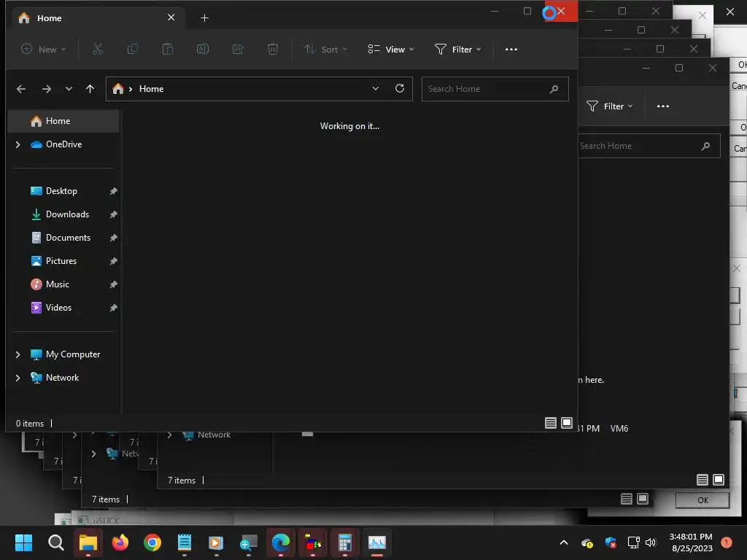Select Network in the front window sidebar
Viewport: 747px width, 560px height.
(63, 378)
